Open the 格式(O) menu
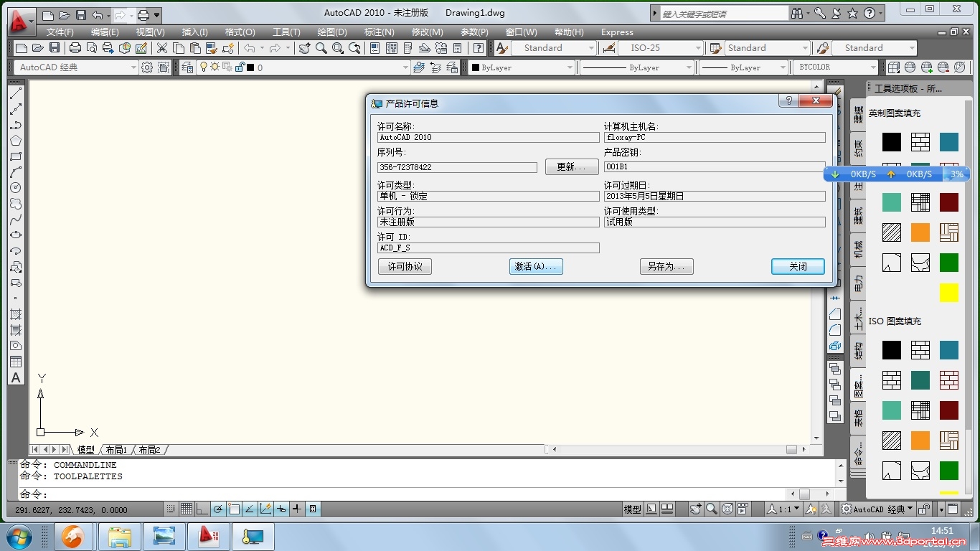The image size is (980, 551). [240, 32]
